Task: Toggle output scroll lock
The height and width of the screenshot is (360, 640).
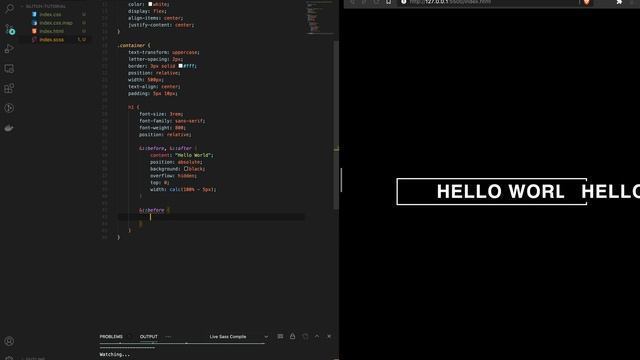Action: [x=293, y=336]
